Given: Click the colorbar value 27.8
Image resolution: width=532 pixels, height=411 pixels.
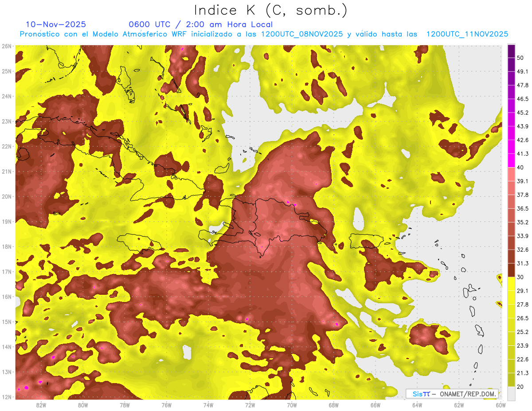Looking at the screenshot, I should point(522,304).
